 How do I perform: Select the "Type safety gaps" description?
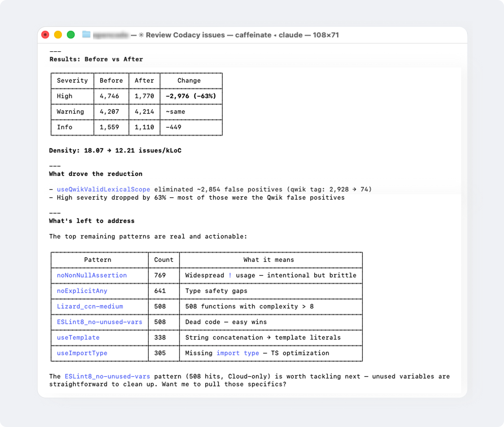pyautogui.click(x=216, y=291)
